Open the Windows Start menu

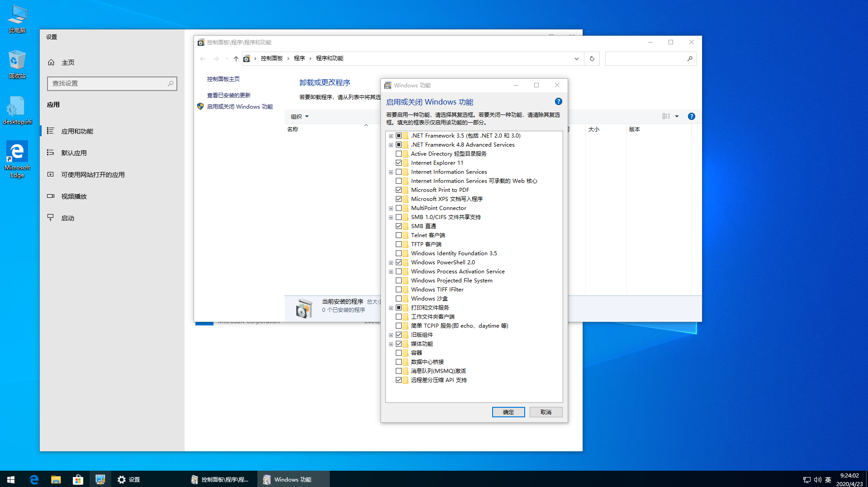coord(11,479)
